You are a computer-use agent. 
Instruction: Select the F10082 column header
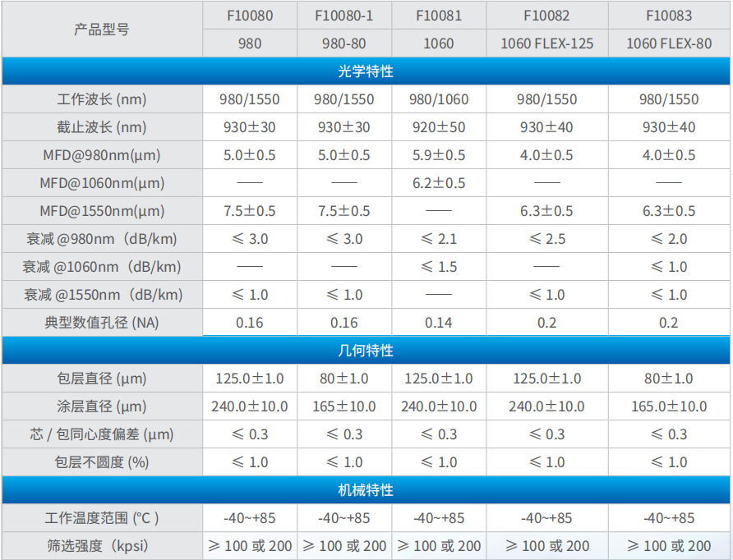(545, 15)
